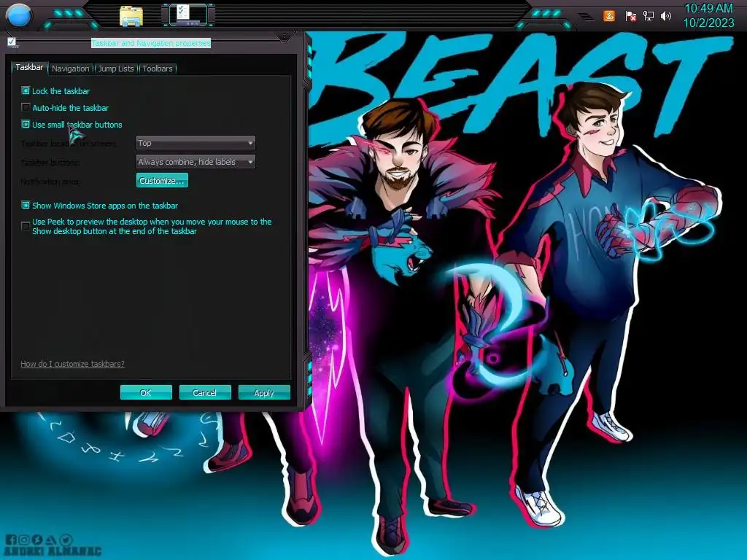747x560 pixels.
Task: Click the Apply button
Action: (x=264, y=392)
